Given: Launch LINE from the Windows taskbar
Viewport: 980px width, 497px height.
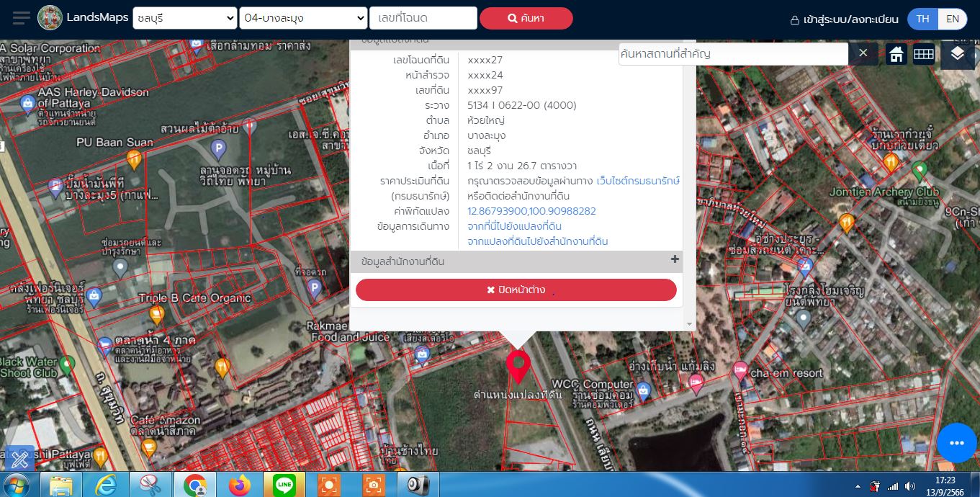Looking at the screenshot, I should point(279,485).
